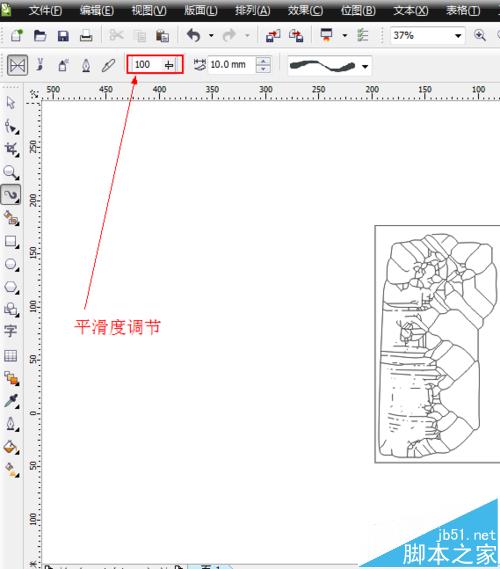500x569 pixels.
Task: Click the Open file folder icon
Action: (40, 36)
